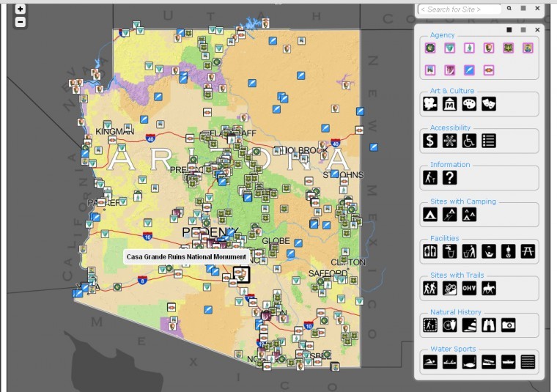Viewport: 557px width, 392px height.
Task: Click the Casa Grande Ruins National Monument tooltip
Action: pos(186,256)
